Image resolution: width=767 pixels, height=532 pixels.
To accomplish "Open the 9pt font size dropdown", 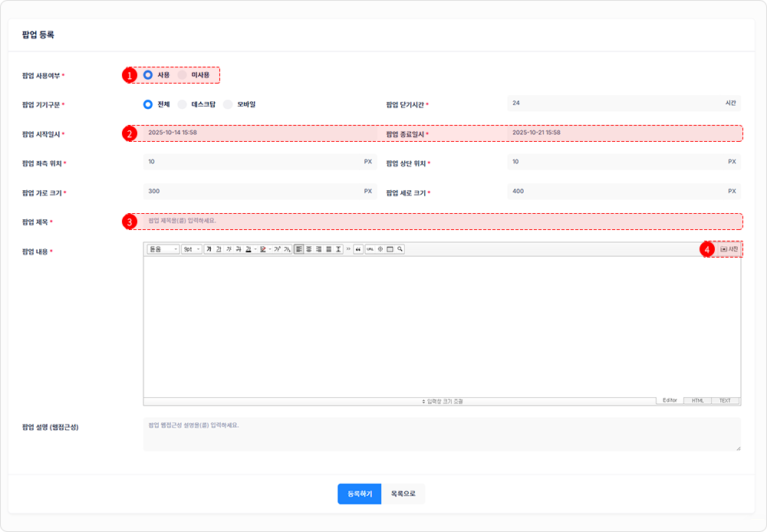I will pos(192,249).
